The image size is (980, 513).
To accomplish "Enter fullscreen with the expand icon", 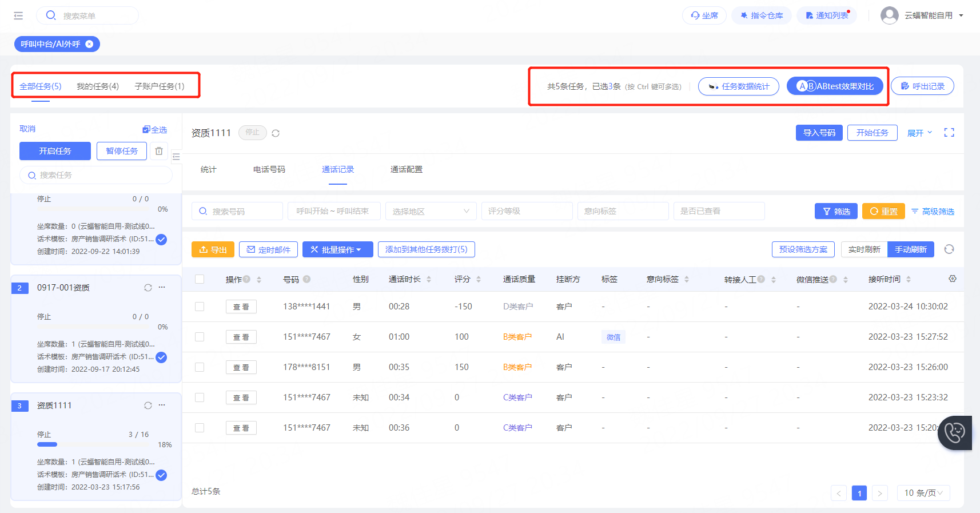I will tap(949, 133).
